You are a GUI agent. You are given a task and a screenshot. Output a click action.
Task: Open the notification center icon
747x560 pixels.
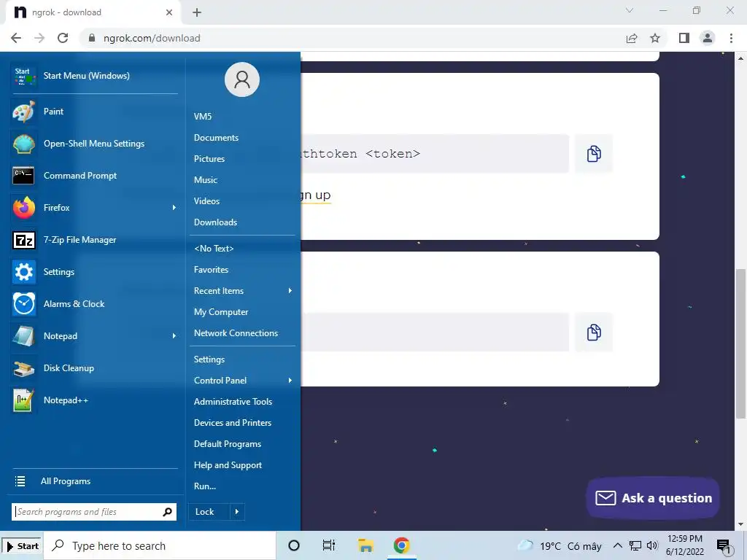click(724, 546)
